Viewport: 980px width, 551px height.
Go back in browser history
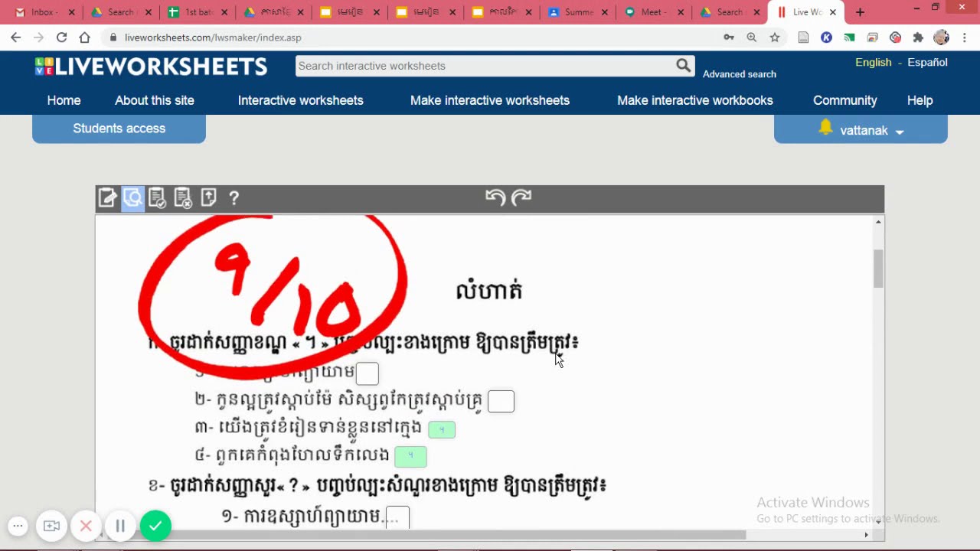click(x=16, y=37)
